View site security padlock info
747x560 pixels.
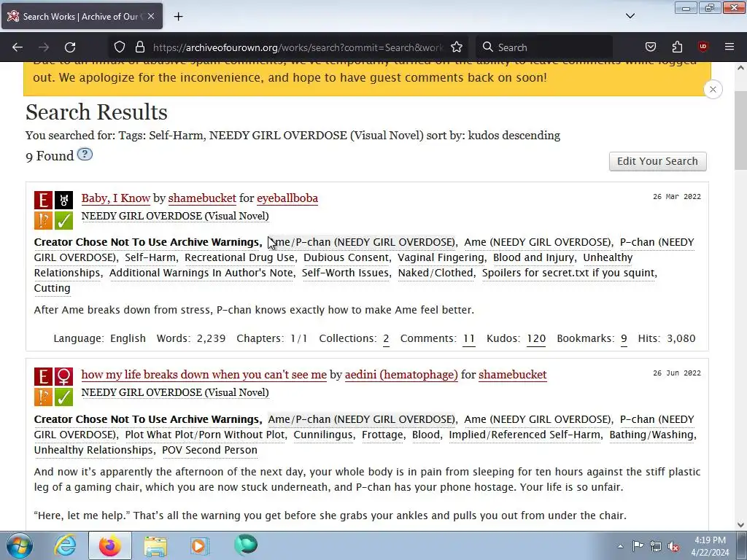click(x=139, y=47)
